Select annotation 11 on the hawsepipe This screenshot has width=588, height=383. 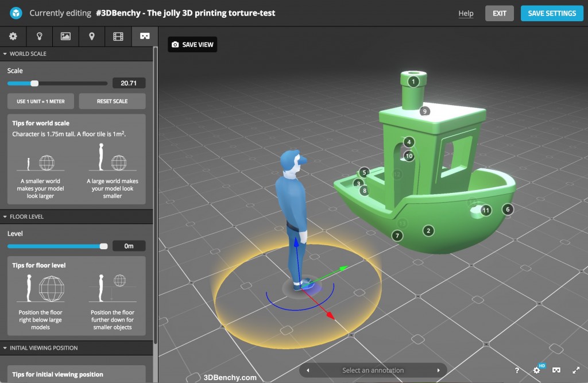tap(486, 210)
